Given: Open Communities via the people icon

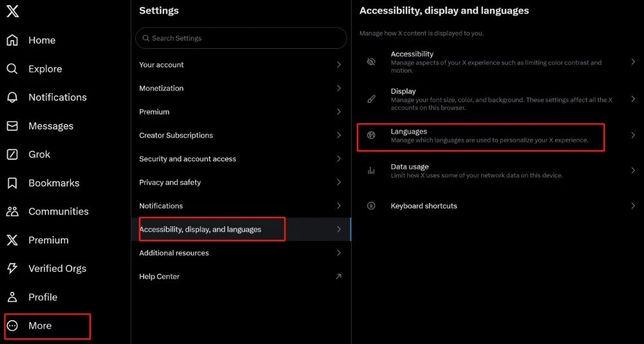Looking at the screenshot, I should (x=12, y=212).
